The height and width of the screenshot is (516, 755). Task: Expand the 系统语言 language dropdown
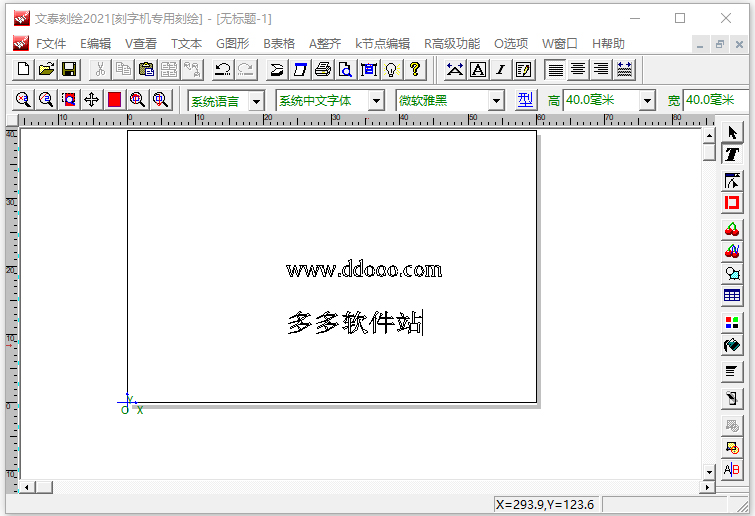coord(256,101)
